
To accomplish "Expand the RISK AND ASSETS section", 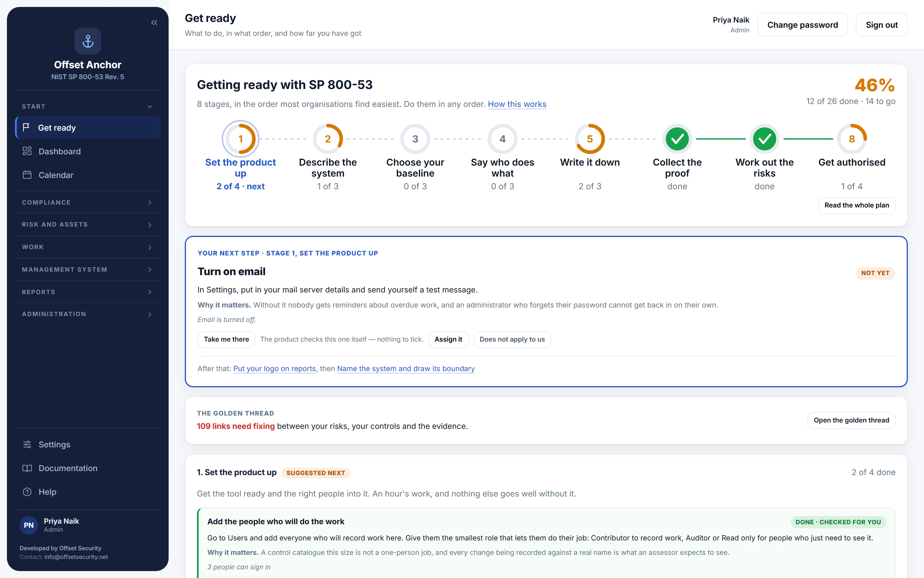I will [x=88, y=224].
